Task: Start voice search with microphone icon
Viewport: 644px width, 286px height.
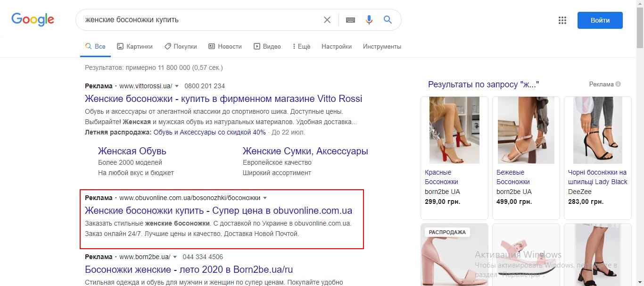Action: pos(369,20)
